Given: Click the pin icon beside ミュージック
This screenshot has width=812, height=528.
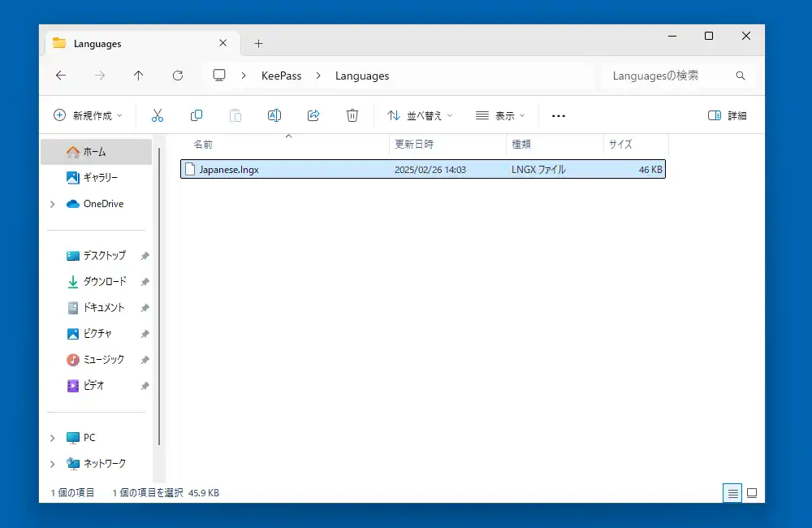Looking at the screenshot, I should pyautogui.click(x=145, y=360).
